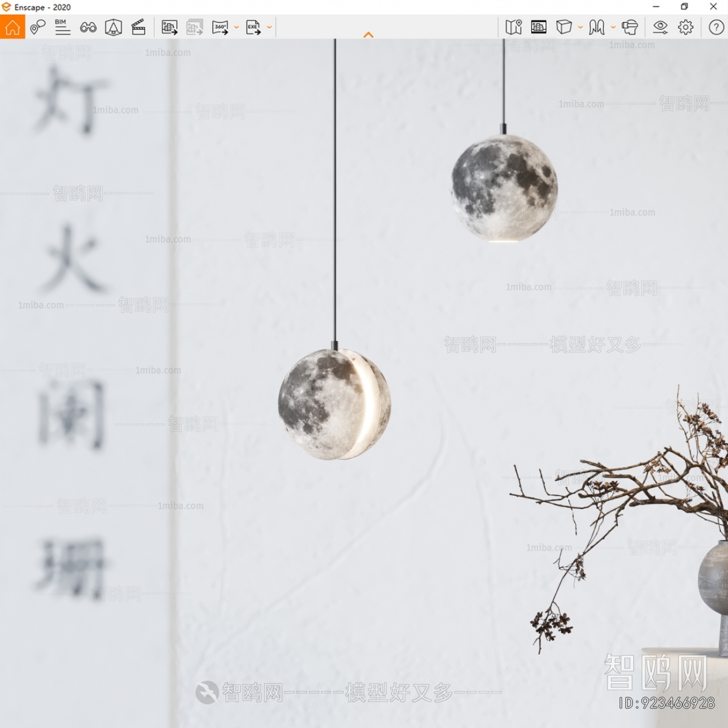Image resolution: width=728 pixels, height=728 pixels.
Task: Expand the 360° panorama export dropdown arrow
Action: [x=236, y=27]
